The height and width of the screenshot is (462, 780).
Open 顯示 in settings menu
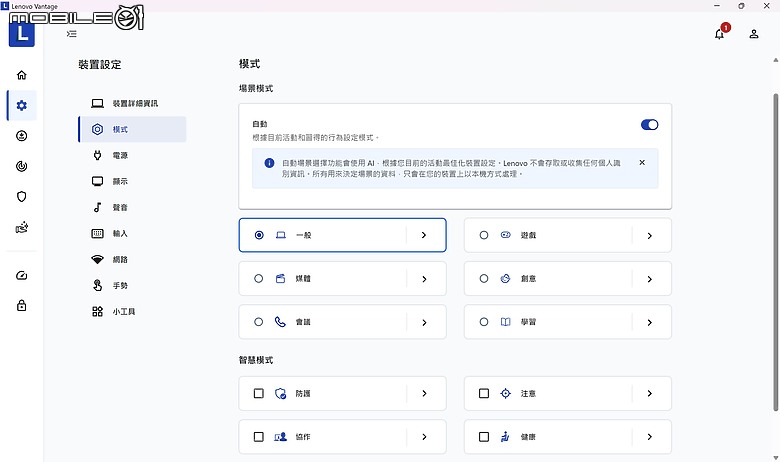point(132,181)
